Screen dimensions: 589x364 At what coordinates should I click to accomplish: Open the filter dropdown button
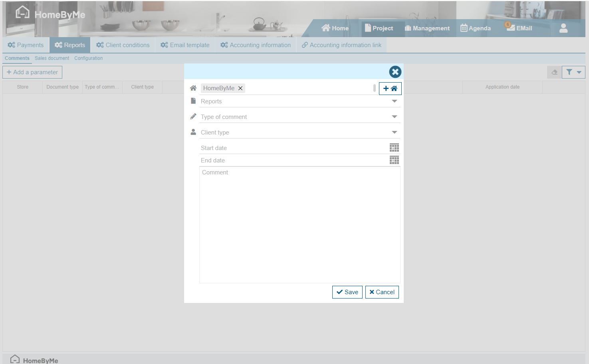click(573, 72)
